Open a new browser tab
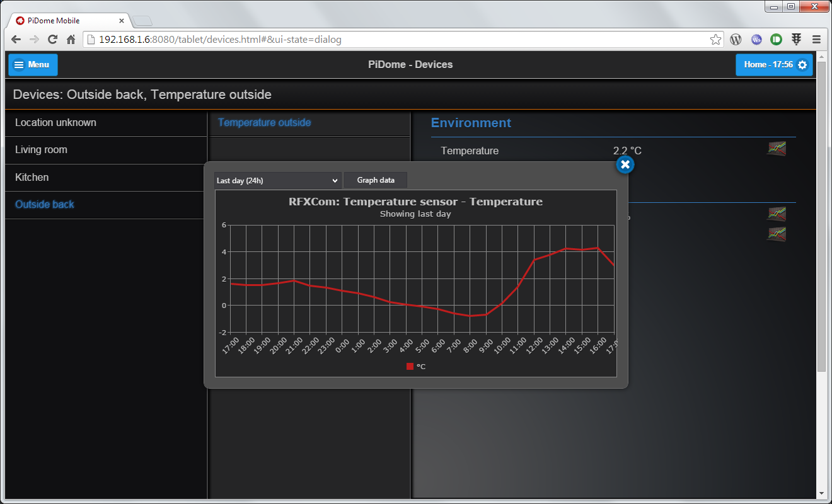 [x=142, y=21]
